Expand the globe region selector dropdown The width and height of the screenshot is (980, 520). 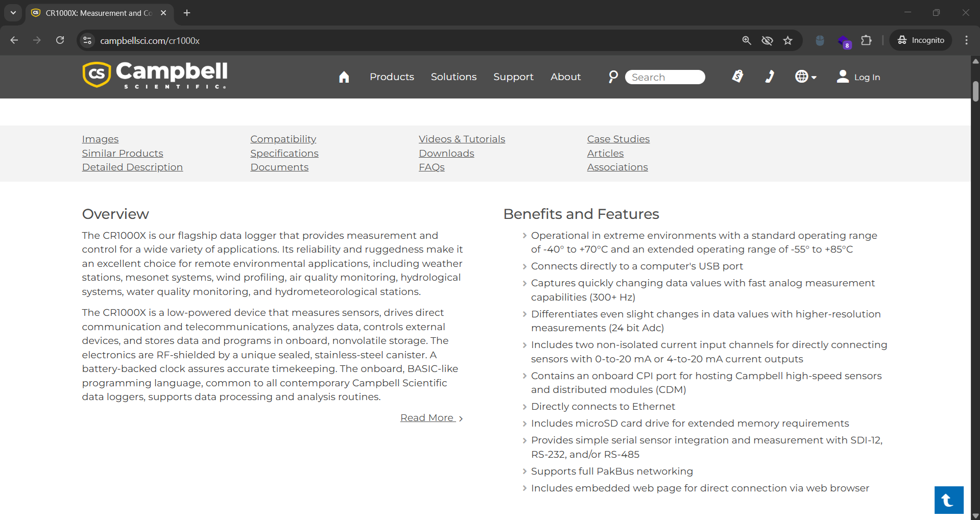pyautogui.click(x=805, y=77)
